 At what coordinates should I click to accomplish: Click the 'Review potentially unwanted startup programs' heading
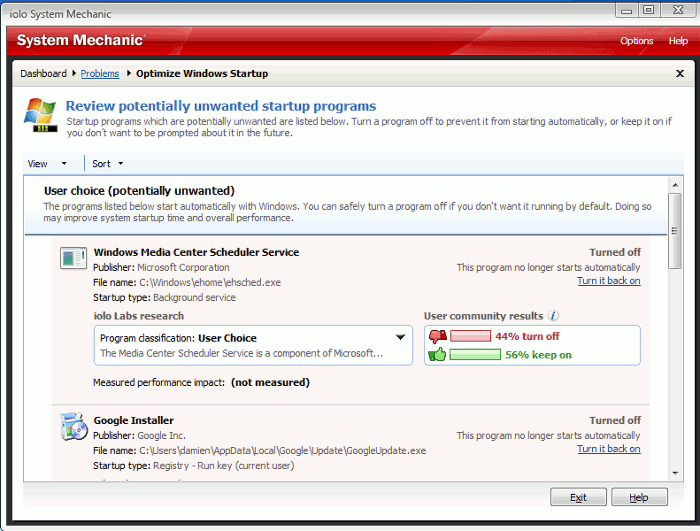[221, 106]
